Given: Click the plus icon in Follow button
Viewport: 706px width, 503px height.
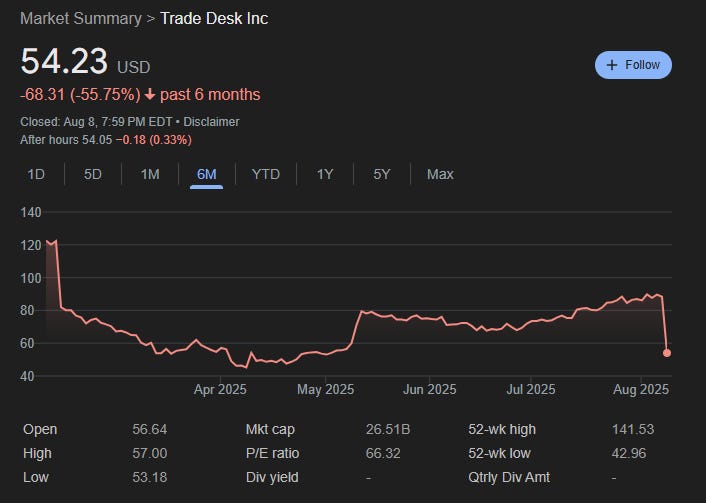Looking at the screenshot, I should coord(611,65).
